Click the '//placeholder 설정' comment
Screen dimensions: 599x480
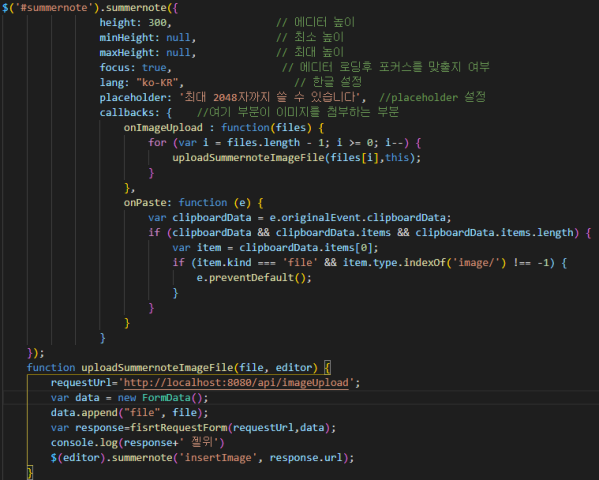pos(432,97)
